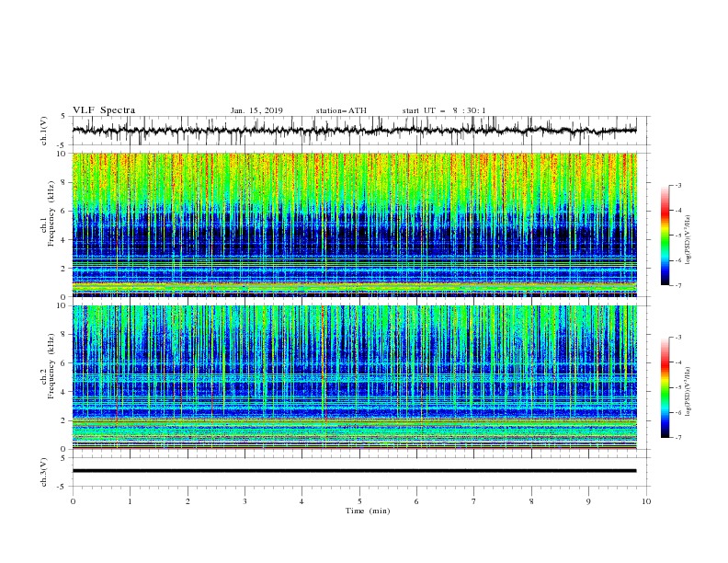Click the ch.1 spectrogram plot
728x563 pixels.
click(355, 224)
